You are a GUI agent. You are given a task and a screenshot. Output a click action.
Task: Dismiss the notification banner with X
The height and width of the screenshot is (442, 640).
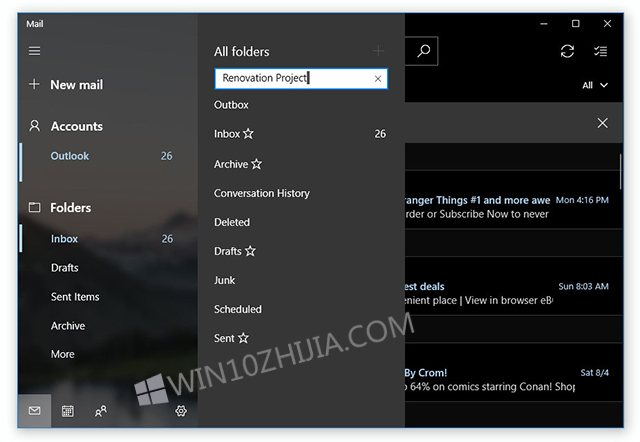click(x=602, y=123)
